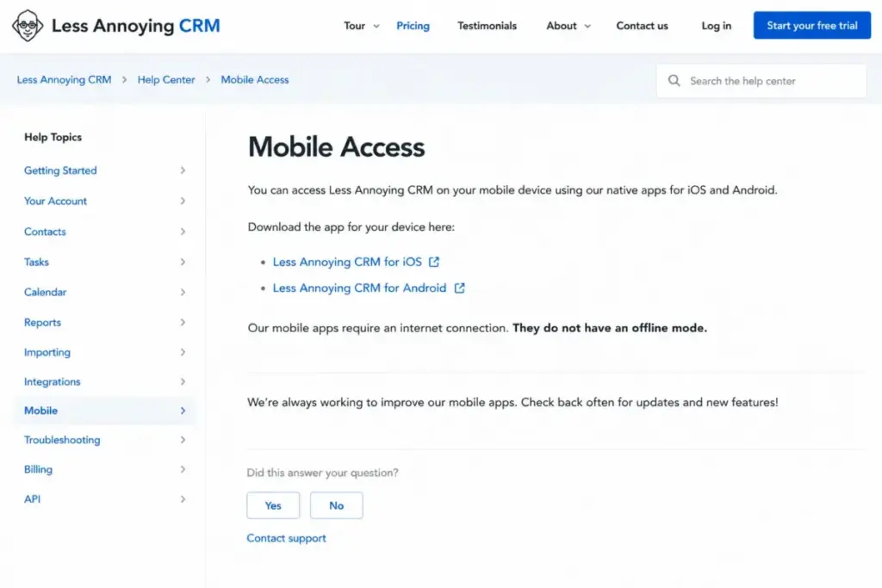Open the Calendar help topic
Screen dimensions: 882x588
(45, 293)
